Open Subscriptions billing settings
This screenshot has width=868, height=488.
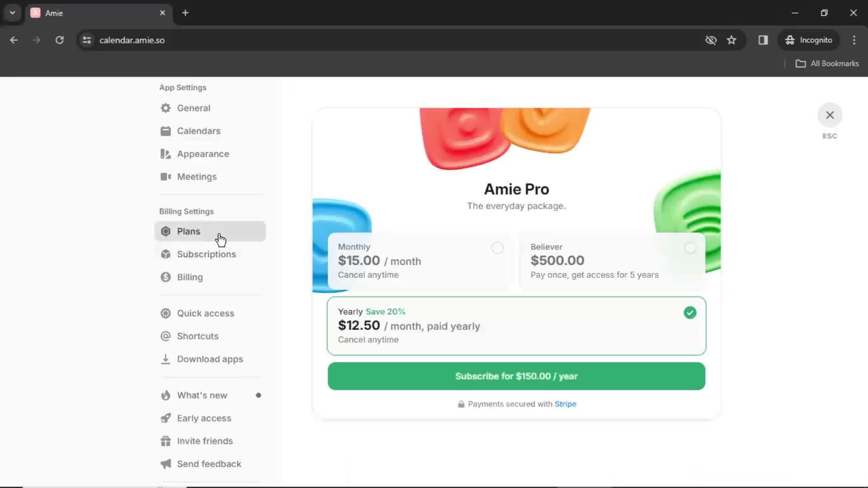pos(206,254)
